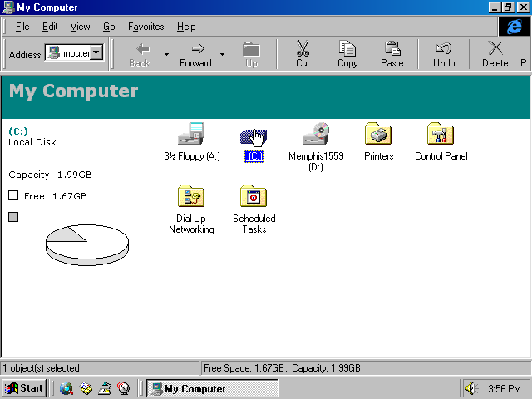Click the 3:56 PM clock
The height and width of the screenshot is (399, 532).
(x=505, y=388)
